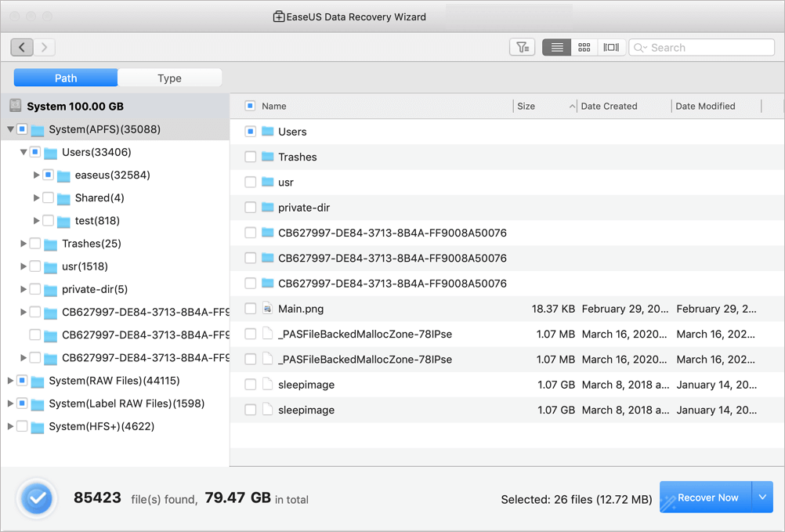
Task: Click the System 100.00 GB drive icon
Action: point(16,106)
